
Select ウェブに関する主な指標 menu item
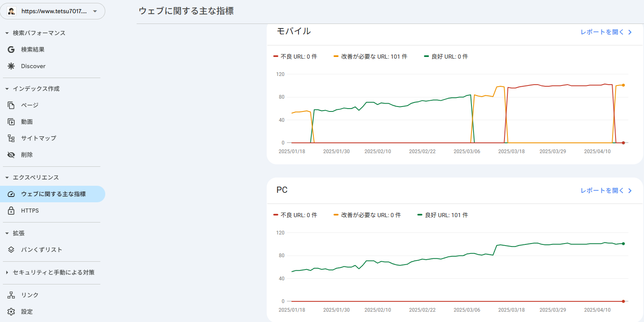click(x=53, y=194)
